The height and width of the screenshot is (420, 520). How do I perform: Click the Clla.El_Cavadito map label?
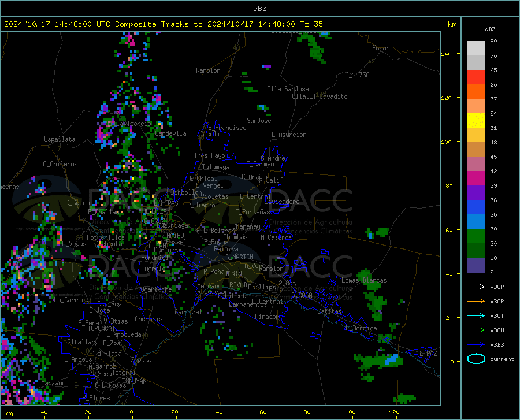320,96
